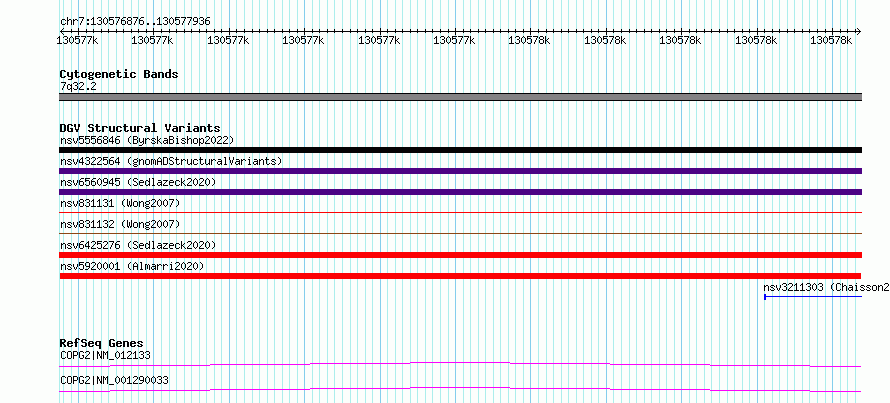
Task: Open nsv5920001 (Almarri2020) variant label
Action: [x=132, y=266]
